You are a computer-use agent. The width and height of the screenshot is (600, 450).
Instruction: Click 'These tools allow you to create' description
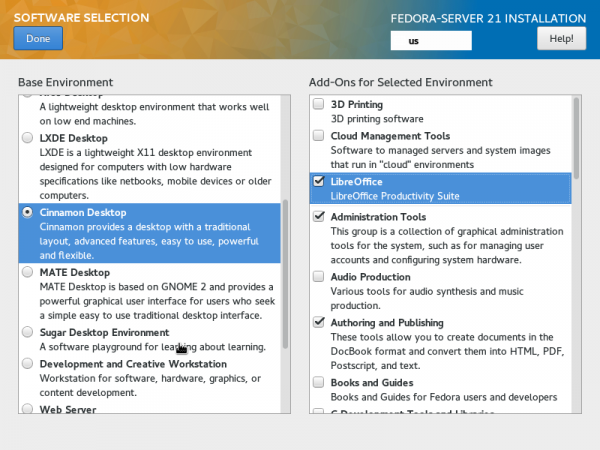447,351
